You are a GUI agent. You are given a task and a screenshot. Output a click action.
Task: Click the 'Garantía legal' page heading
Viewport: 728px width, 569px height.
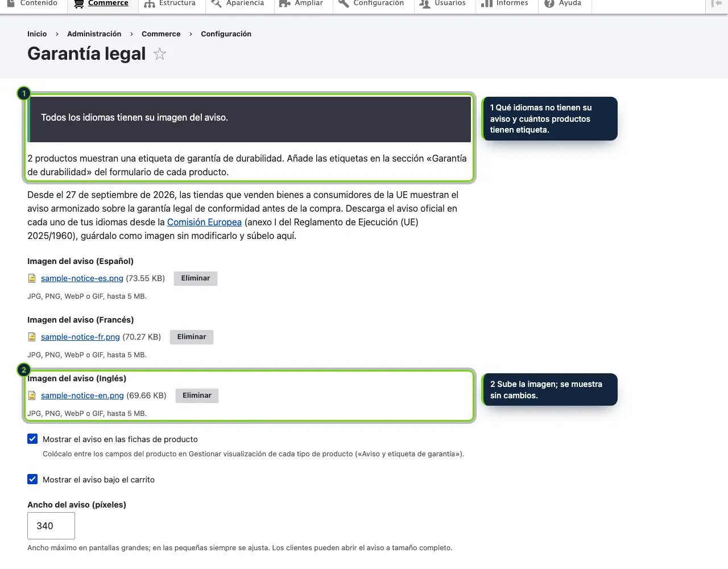click(86, 53)
